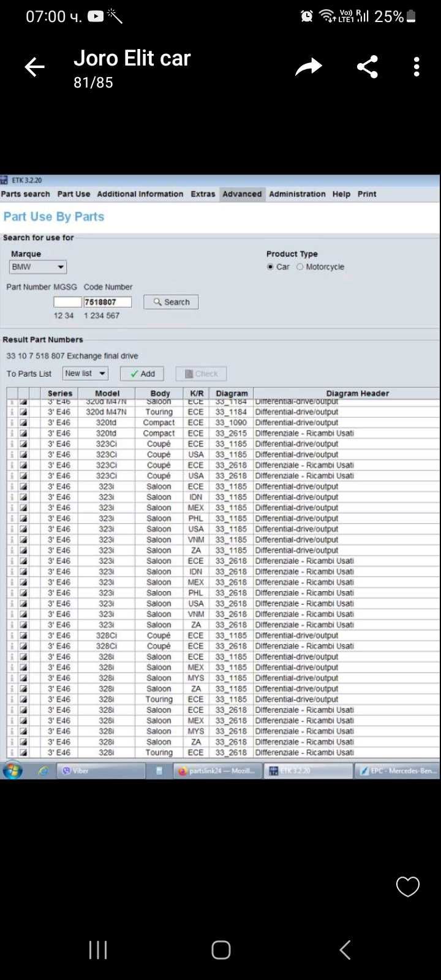Open the Part Use menu
Viewport: 441px width, 980px height.
click(73, 194)
